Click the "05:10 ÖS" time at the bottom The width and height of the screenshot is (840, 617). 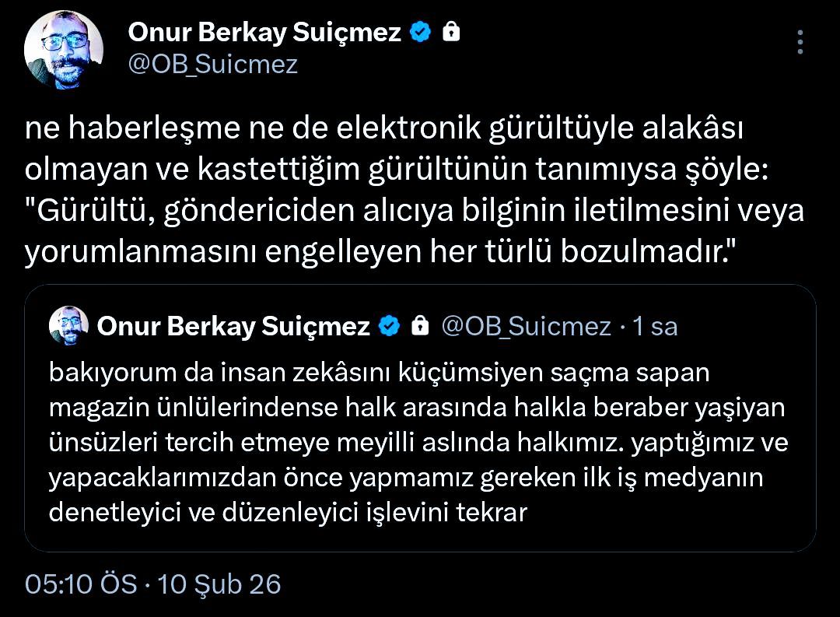[x=82, y=584]
